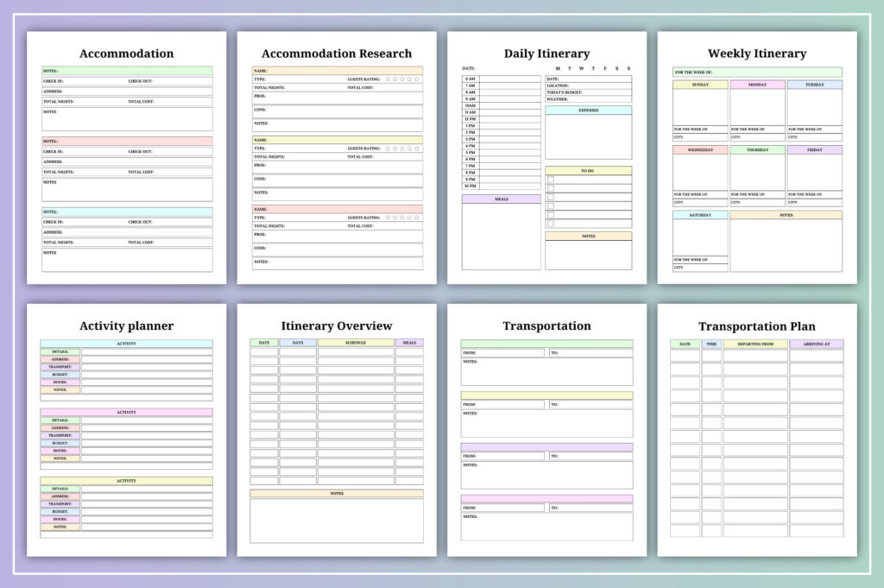Click the green bar on the Transportation page

[546, 344]
